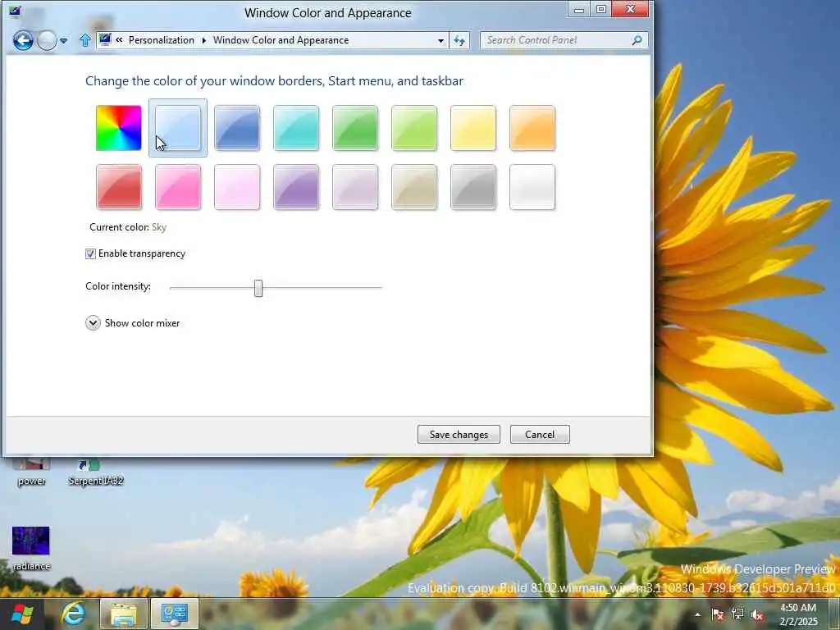This screenshot has height=630, width=840.
Task: Click the Control Panel taskbar button
Action: (175, 614)
